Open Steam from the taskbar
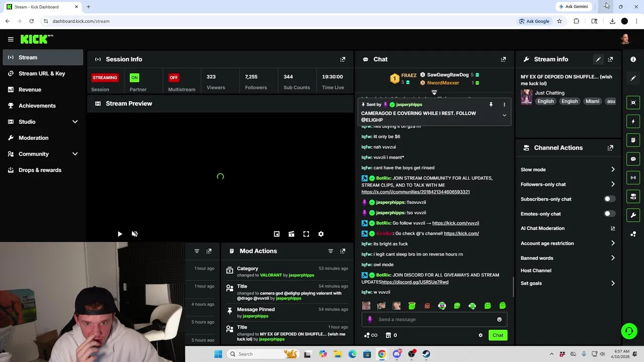The height and width of the screenshot is (362, 644). [x=426, y=354]
